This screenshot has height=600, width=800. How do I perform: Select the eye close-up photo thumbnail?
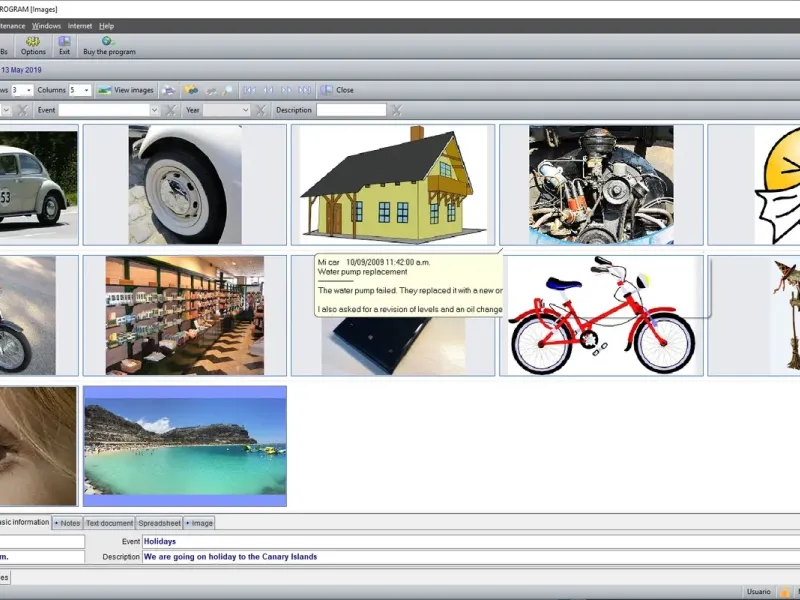click(x=39, y=446)
